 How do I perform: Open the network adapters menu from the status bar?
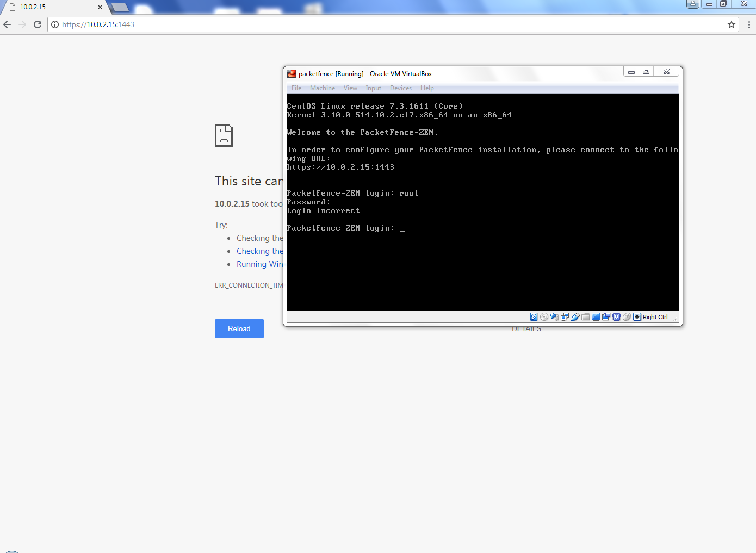565,316
